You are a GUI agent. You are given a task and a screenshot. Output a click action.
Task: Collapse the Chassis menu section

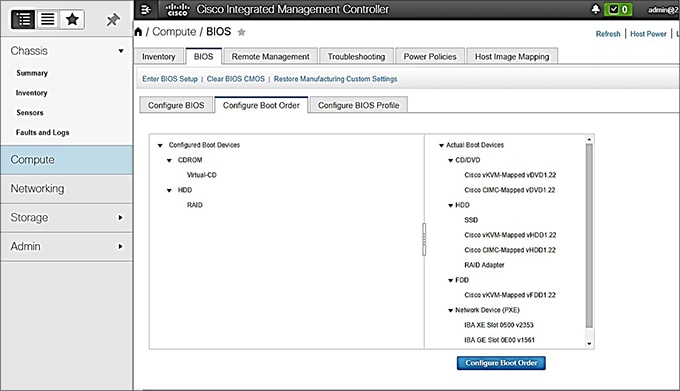121,51
